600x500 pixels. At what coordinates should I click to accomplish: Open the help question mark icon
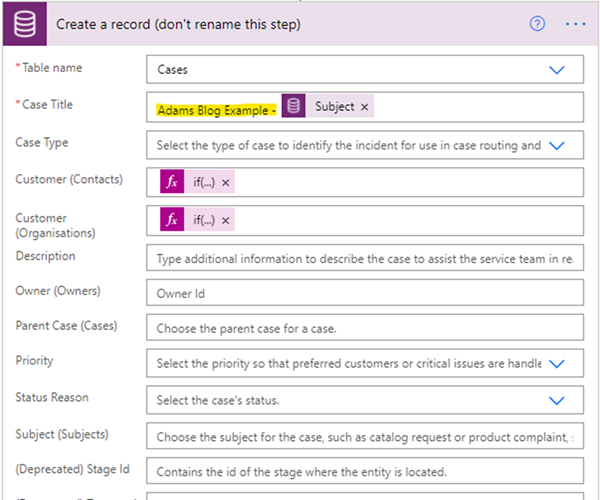[537, 24]
